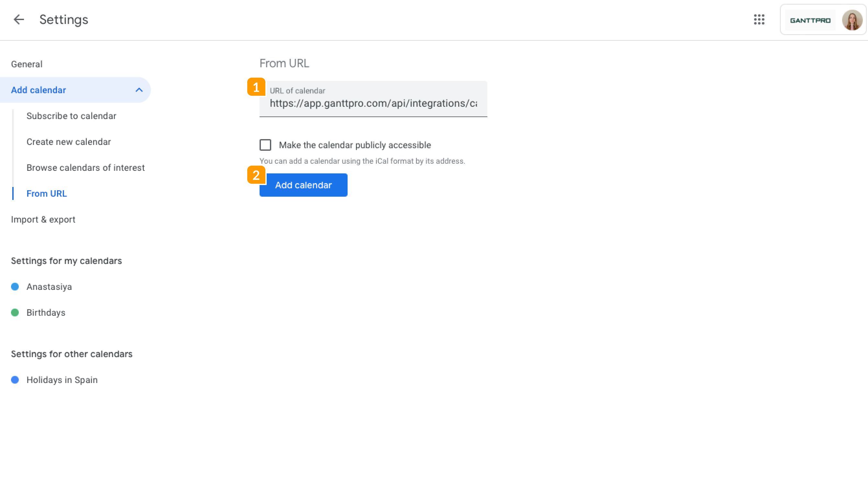
Task: Expand the Settings for my calendars section
Action: coord(66,261)
